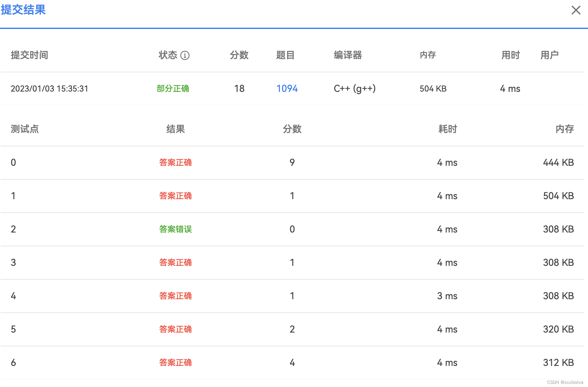Click 答案正确 result for test point 0
Image resolution: width=588 pixels, height=387 pixels.
pyautogui.click(x=175, y=163)
